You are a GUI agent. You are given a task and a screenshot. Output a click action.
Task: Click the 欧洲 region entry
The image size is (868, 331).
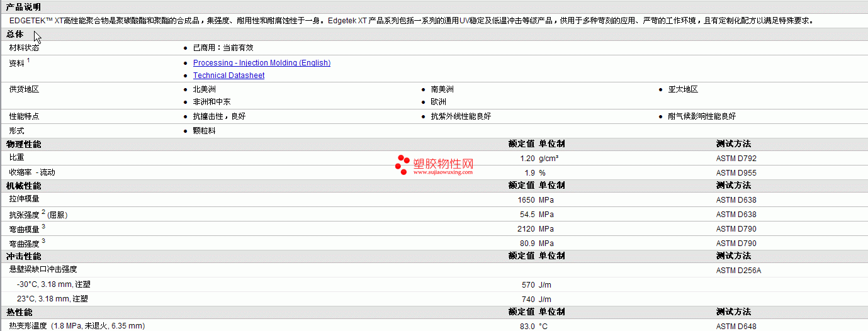[x=439, y=102]
